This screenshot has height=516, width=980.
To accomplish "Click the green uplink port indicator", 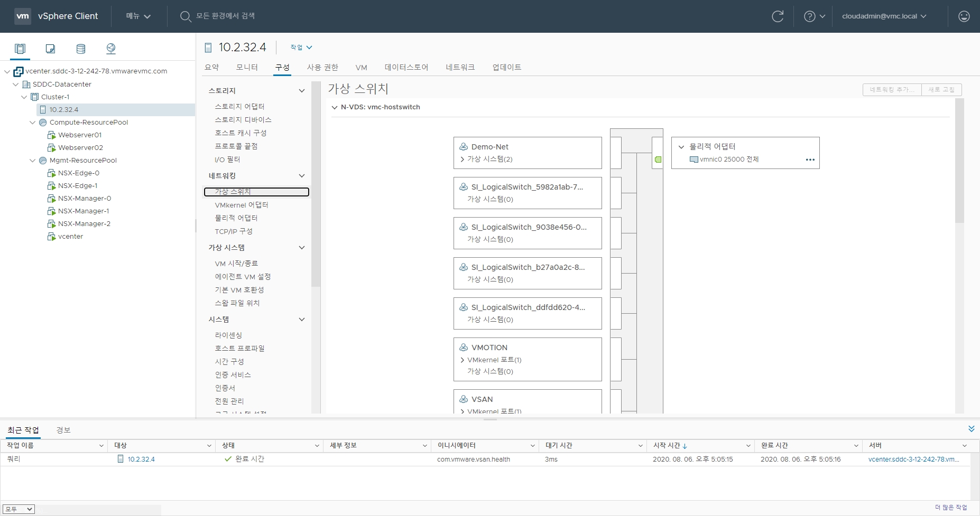I will click(658, 160).
